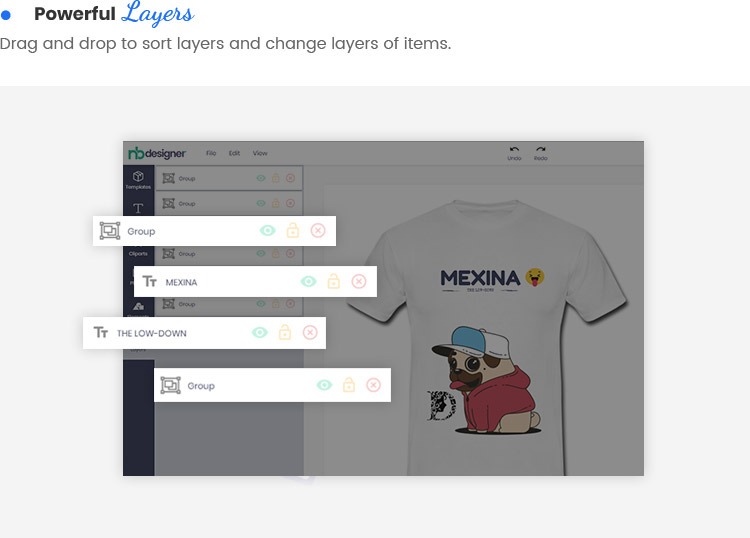The height and width of the screenshot is (538, 750).
Task: Select the Text tool in sidebar
Action: click(x=138, y=209)
